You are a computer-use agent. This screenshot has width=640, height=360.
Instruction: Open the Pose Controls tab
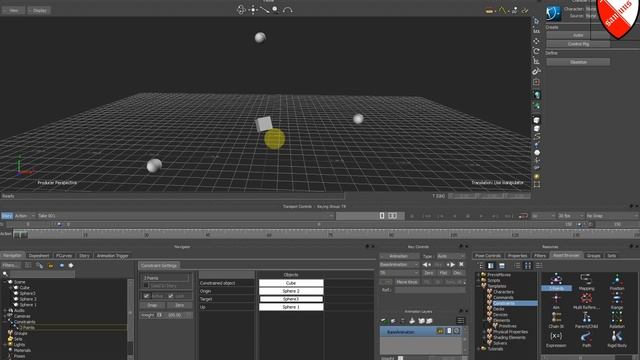coord(488,256)
